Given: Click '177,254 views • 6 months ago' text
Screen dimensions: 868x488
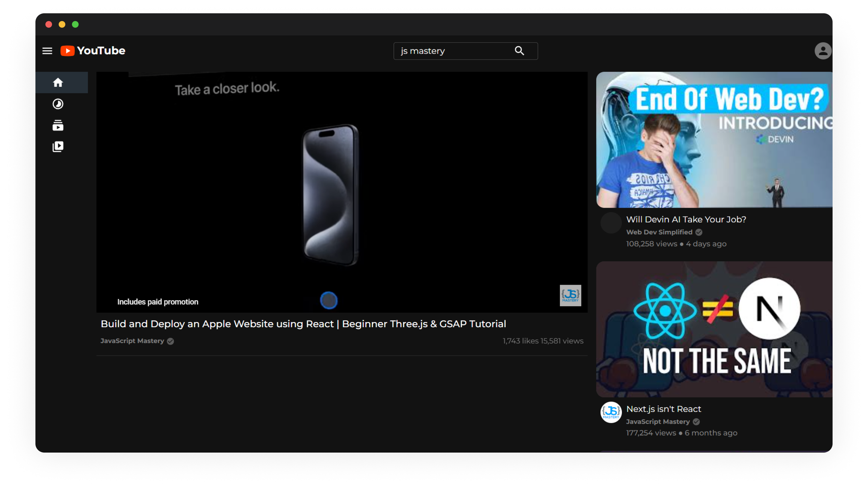Looking at the screenshot, I should (682, 433).
